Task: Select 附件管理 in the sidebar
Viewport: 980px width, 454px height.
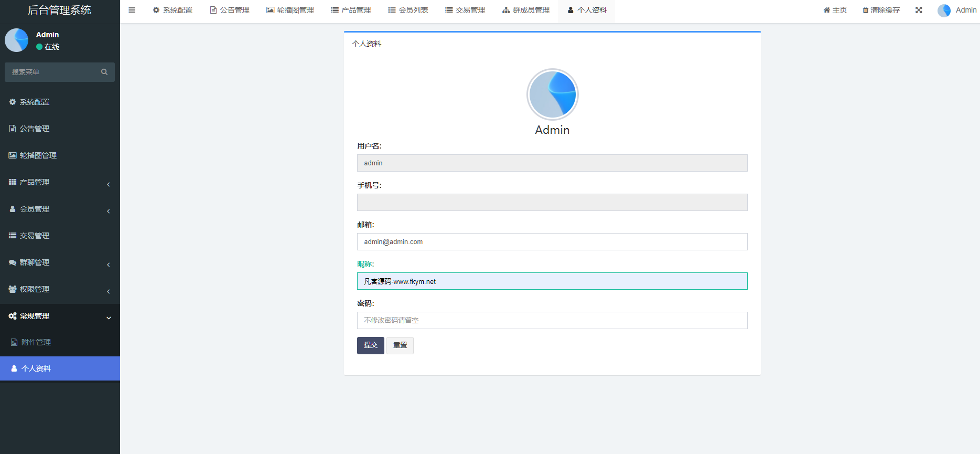Action: [36, 342]
